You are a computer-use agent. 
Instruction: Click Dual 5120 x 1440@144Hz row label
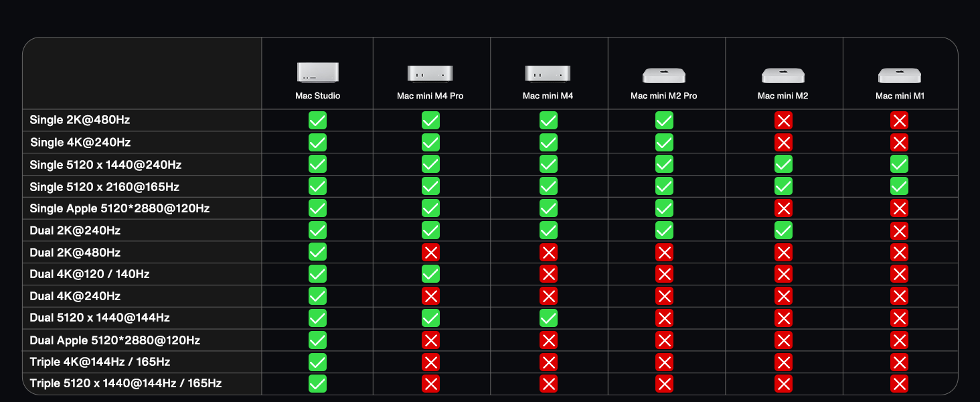click(100, 318)
